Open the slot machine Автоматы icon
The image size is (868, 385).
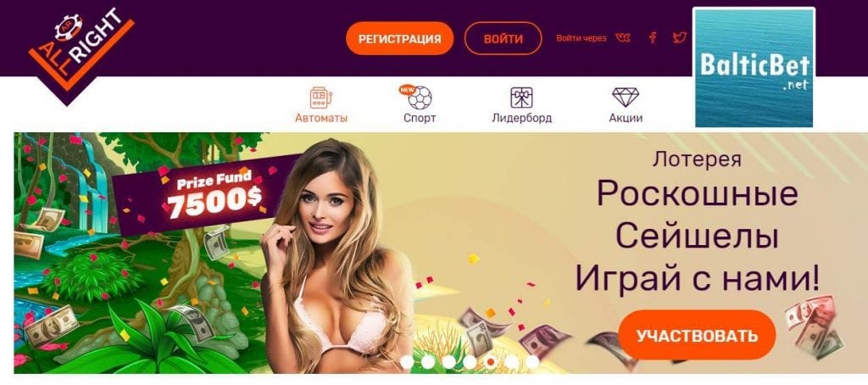[x=320, y=98]
